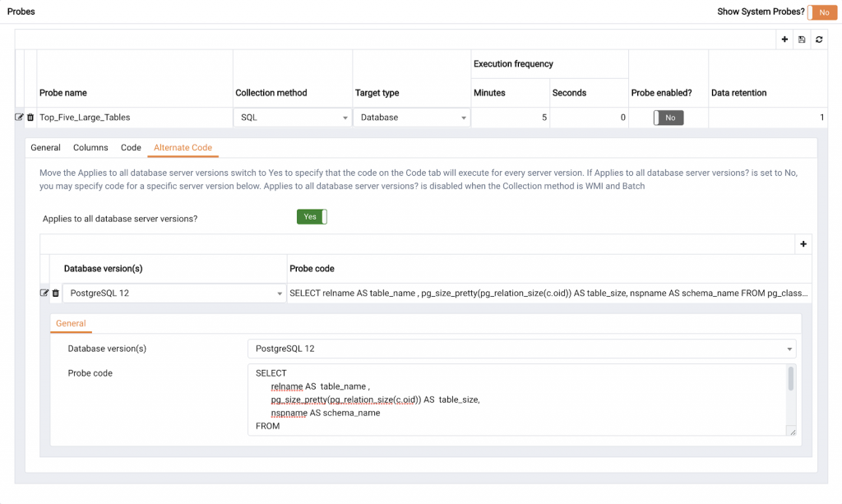Viewport: 842px width, 504px height.
Task: Delete the PostgreSQL 12 alternate code row
Action: (56, 293)
